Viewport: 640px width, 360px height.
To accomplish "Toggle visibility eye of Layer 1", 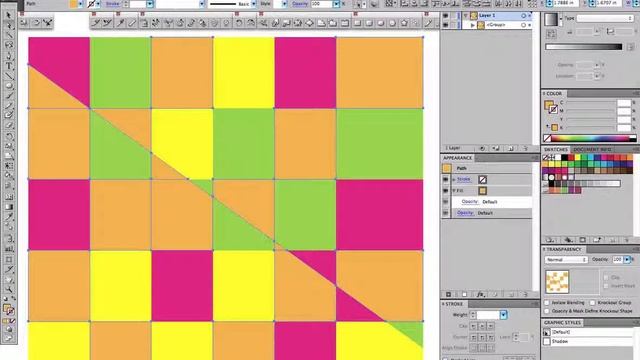I will 445,16.
